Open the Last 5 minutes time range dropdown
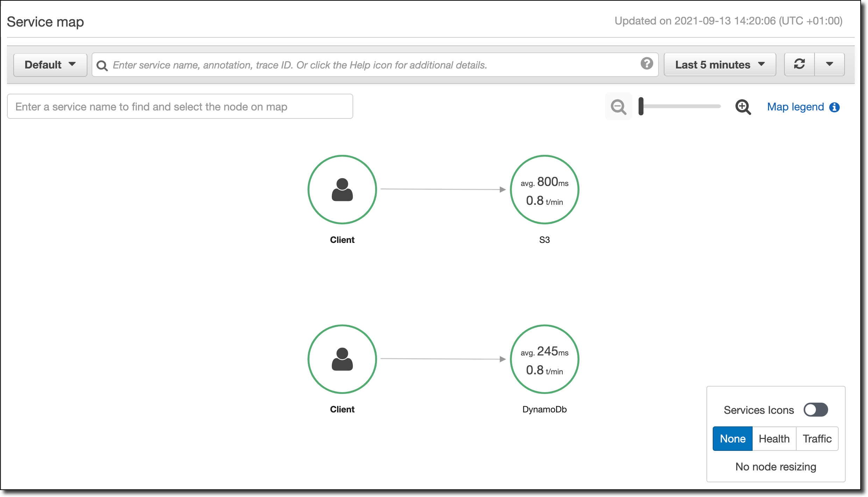868x497 pixels. click(720, 65)
